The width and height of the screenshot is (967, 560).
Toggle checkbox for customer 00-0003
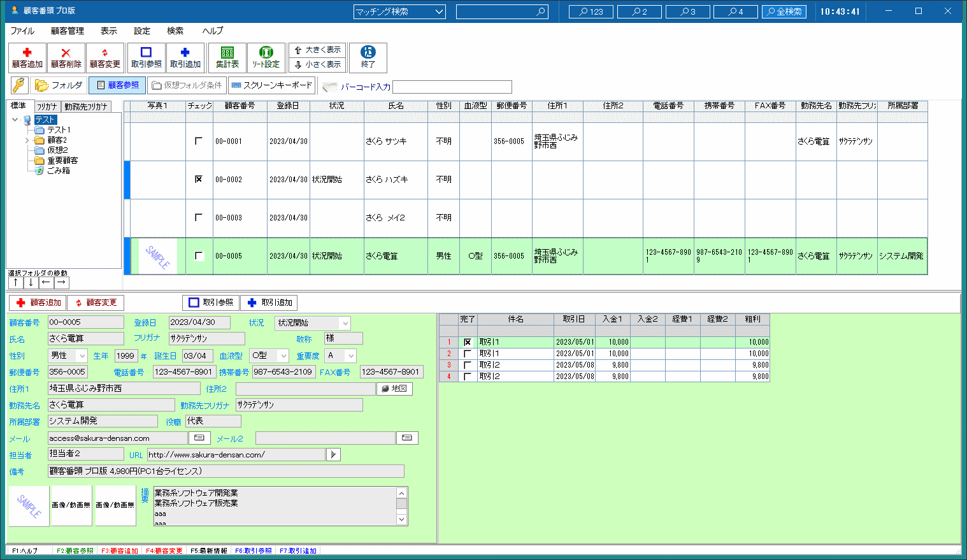pyautogui.click(x=199, y=217)
